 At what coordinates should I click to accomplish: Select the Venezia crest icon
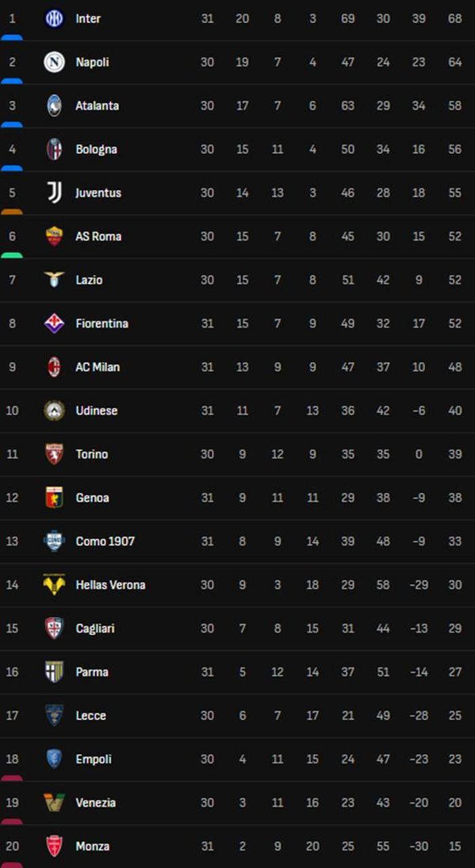(x=54, y=802)
